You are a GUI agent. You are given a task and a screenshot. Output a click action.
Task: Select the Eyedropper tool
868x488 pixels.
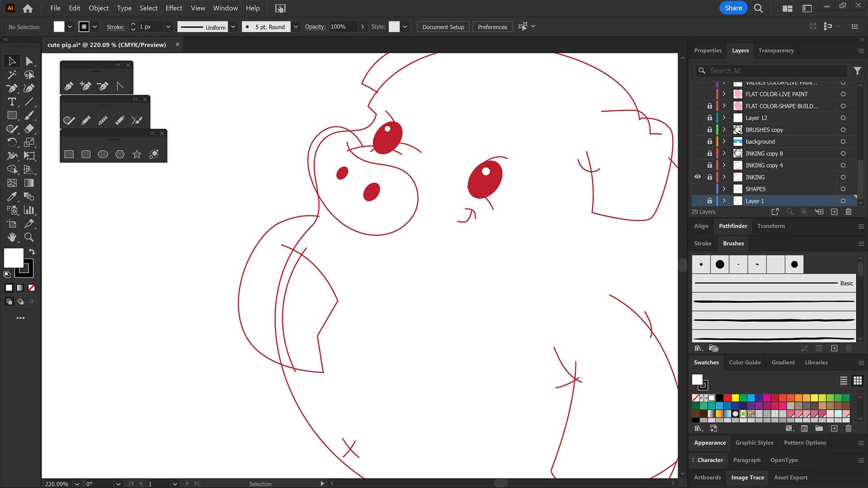[12, 197]
